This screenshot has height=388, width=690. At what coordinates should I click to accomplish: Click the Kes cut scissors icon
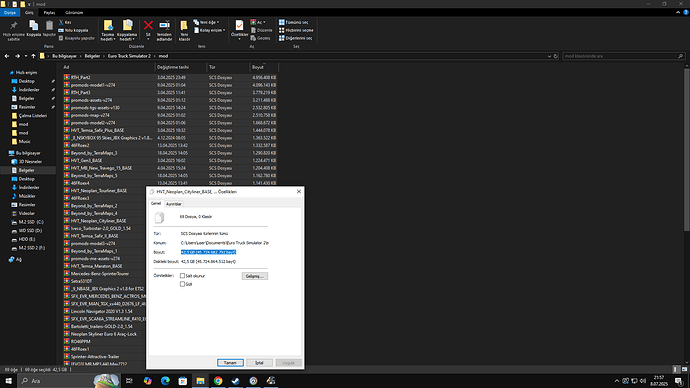coord(61,22)
